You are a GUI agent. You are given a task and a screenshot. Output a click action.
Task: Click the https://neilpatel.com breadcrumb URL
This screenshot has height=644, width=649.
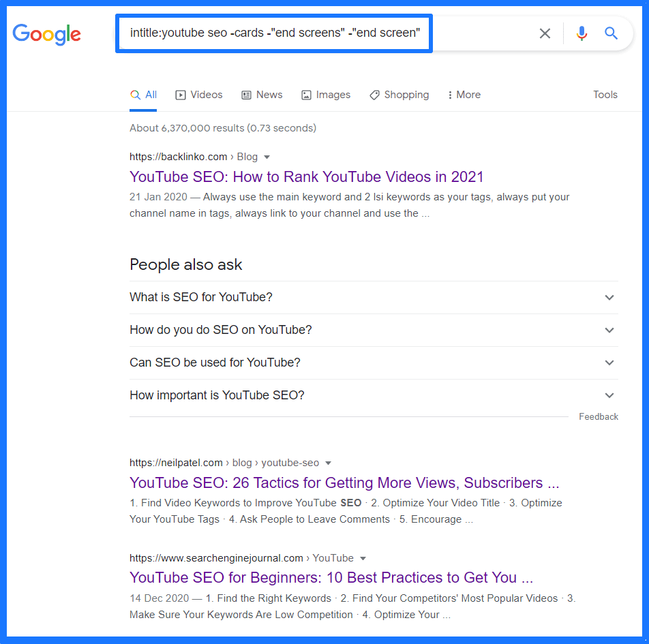pos(176,463)
